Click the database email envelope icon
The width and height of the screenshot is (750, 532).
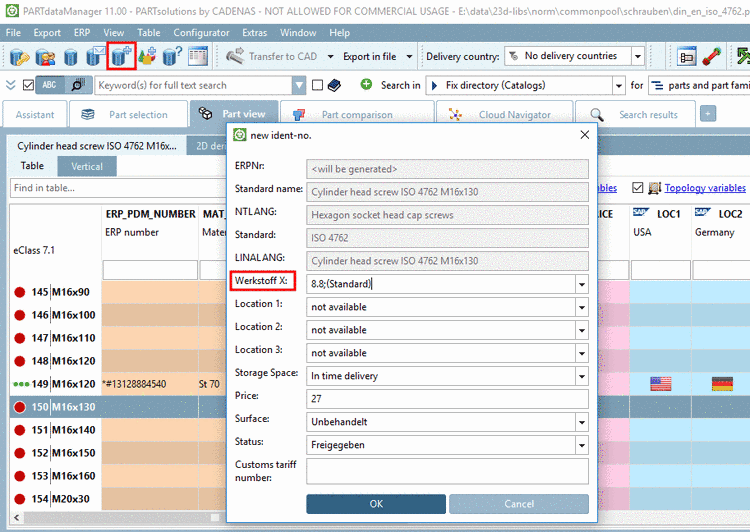(x=96, y=56)
